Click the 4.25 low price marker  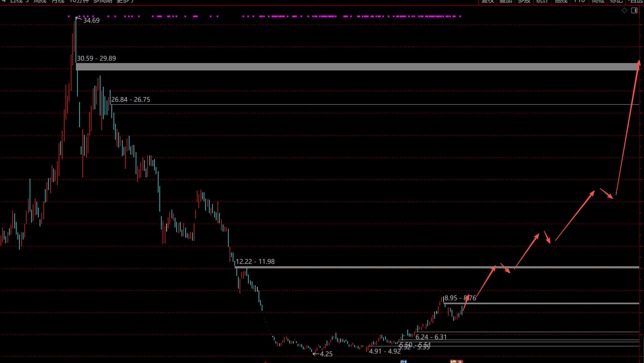coord(326,354)
